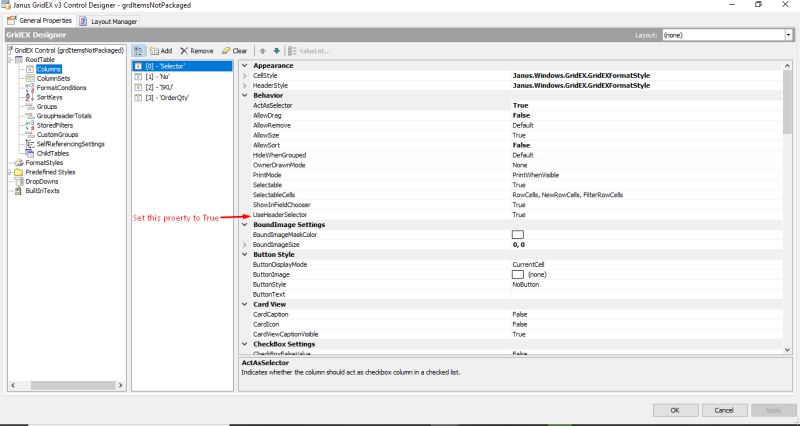Click the ButtonImage (none) image swatch
This screenshot has height=426, width=800.
pyautogui.click(x=518, y=274)
